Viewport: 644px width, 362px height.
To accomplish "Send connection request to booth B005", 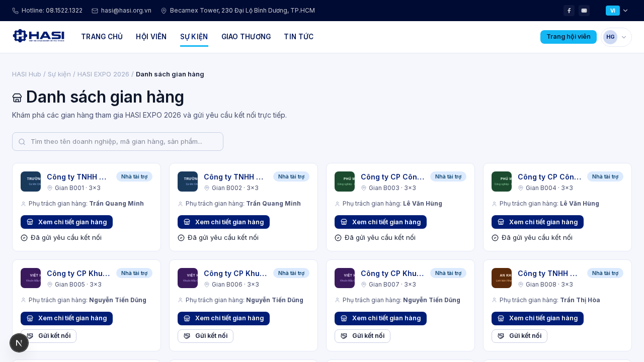I will (49, 336).
